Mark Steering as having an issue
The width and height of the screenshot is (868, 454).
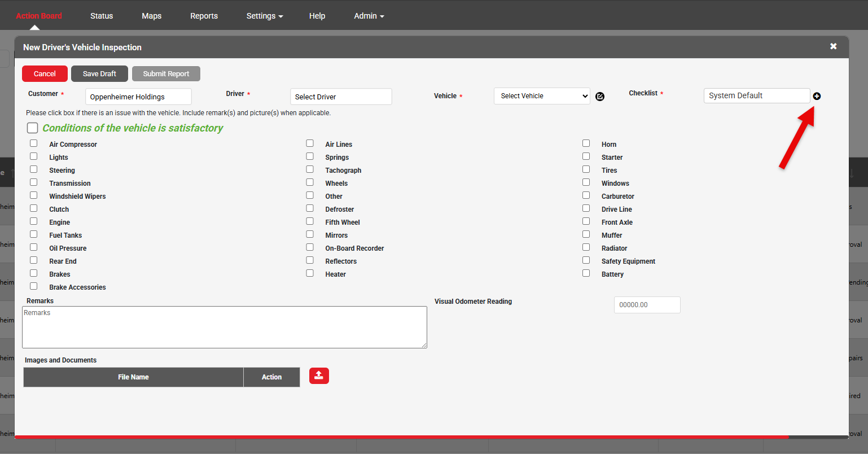click(x=34, y=169)
